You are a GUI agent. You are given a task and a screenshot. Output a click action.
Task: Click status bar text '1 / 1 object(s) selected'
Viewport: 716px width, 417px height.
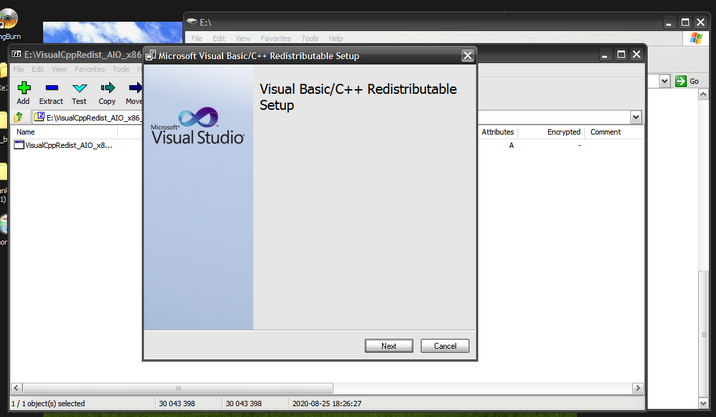[48, 403]
